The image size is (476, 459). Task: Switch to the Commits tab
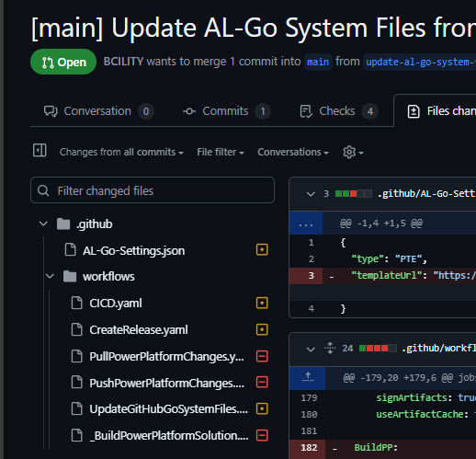click(226, 111)
